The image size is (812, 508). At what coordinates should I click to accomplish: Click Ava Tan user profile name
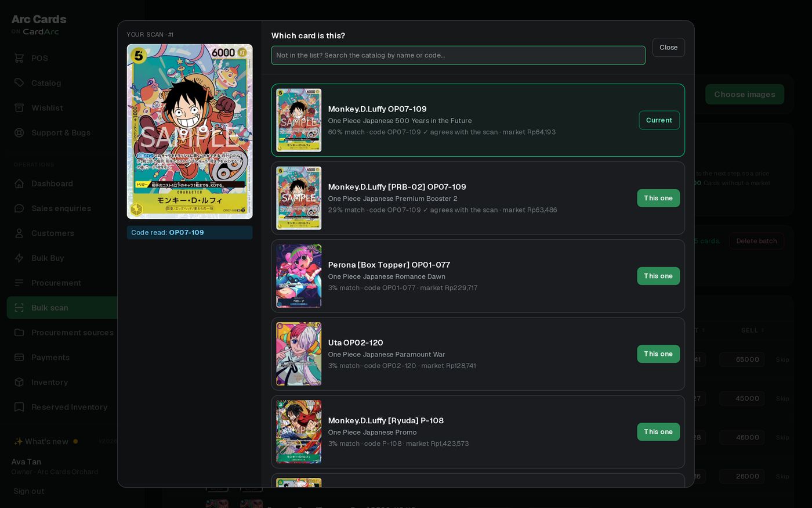coord(26,462)
